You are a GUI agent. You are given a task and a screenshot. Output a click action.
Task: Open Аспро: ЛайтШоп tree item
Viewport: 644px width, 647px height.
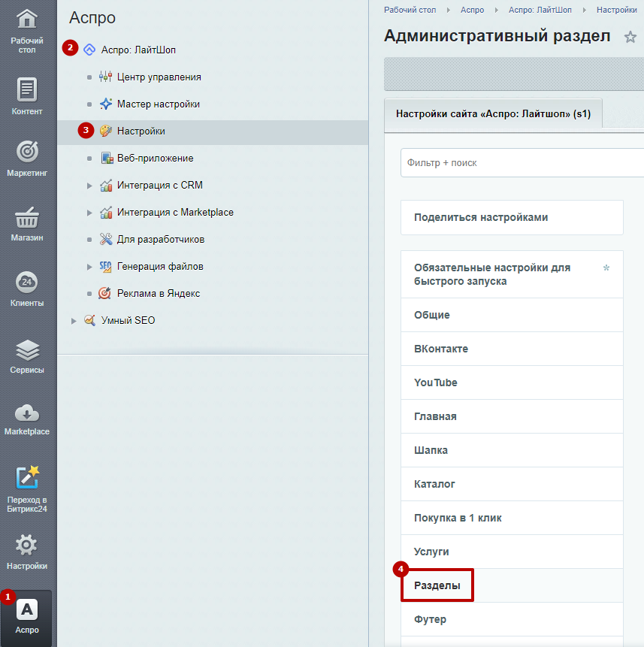pyautogui.click(x=138, y=50)
